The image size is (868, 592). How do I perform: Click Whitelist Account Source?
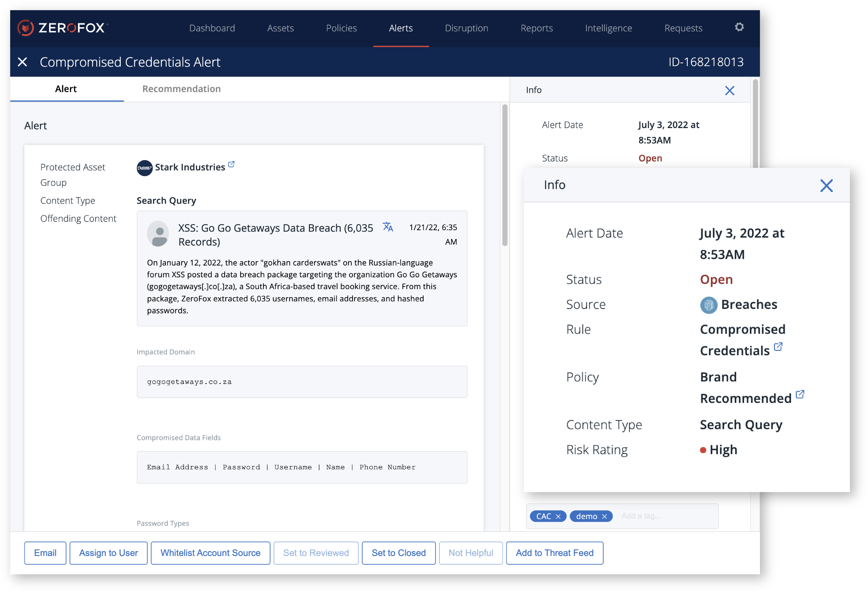click(210, 553)
